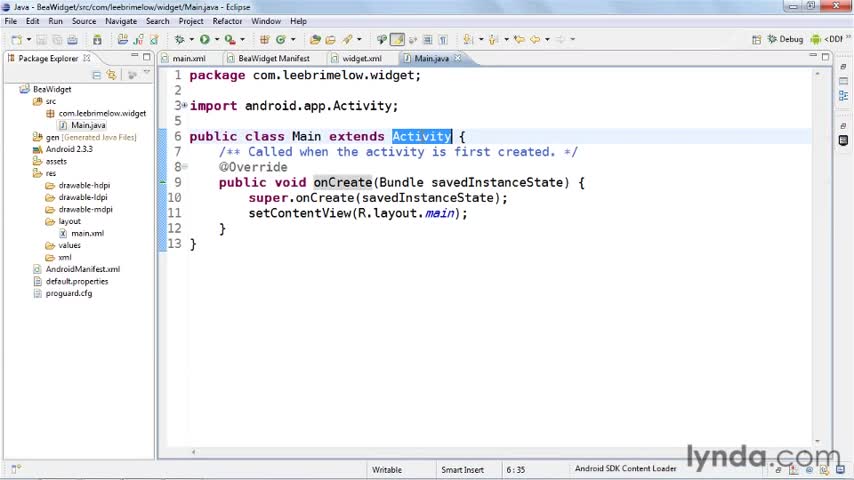Click the Back navigation arrow

535,40
